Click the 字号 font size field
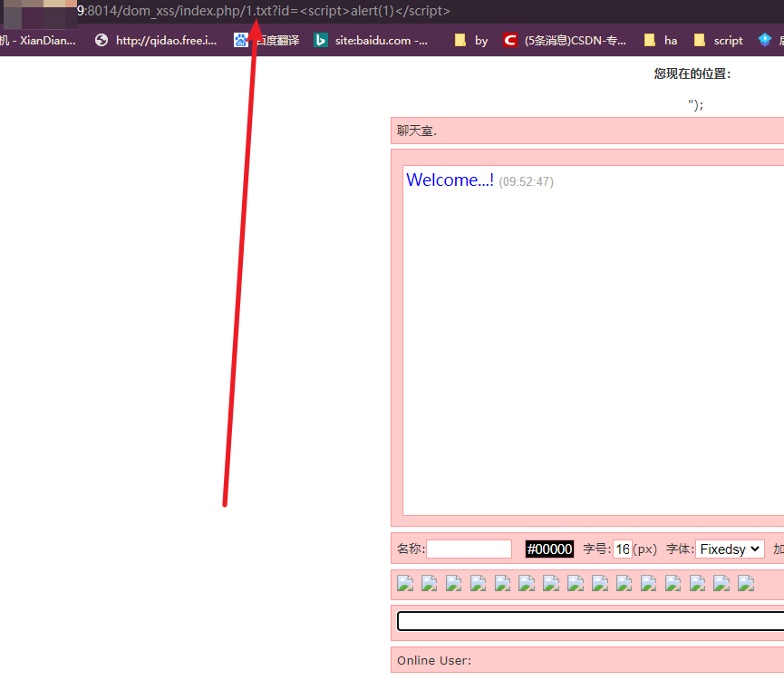Viewport: 784px width, 690px height. point(623,549)
